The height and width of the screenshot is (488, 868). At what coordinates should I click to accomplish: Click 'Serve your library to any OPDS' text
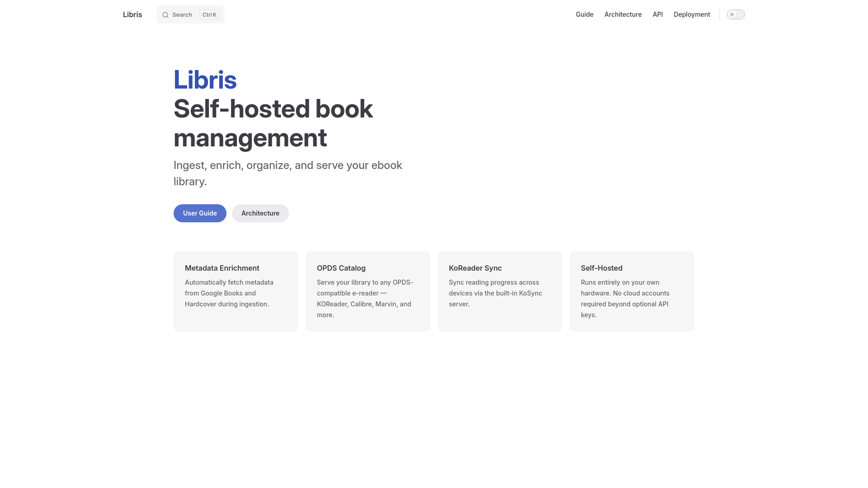coord(365,299)
